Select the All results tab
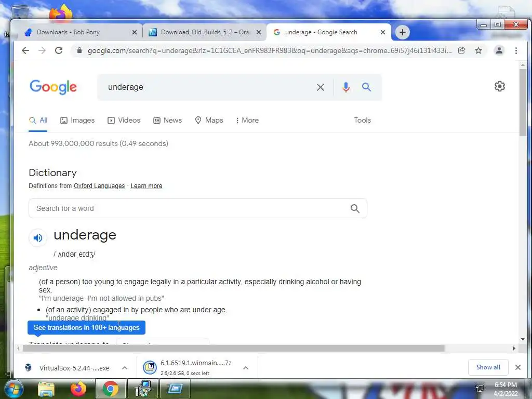Screen dimensions: 532x399 tap(38, 121)
